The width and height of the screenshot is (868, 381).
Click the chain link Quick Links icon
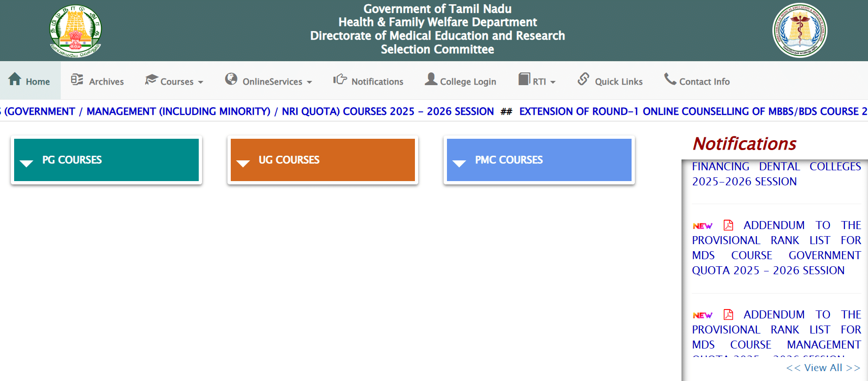(584, 79)
